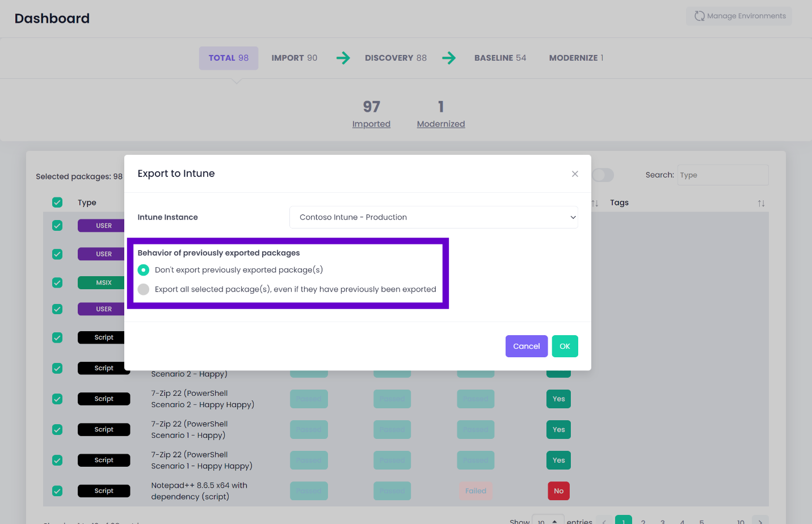Click the Manage Environments refresh icon
The height and width of the screenshot is (524, 812).
pyautogui.click(x=699, y=16)
